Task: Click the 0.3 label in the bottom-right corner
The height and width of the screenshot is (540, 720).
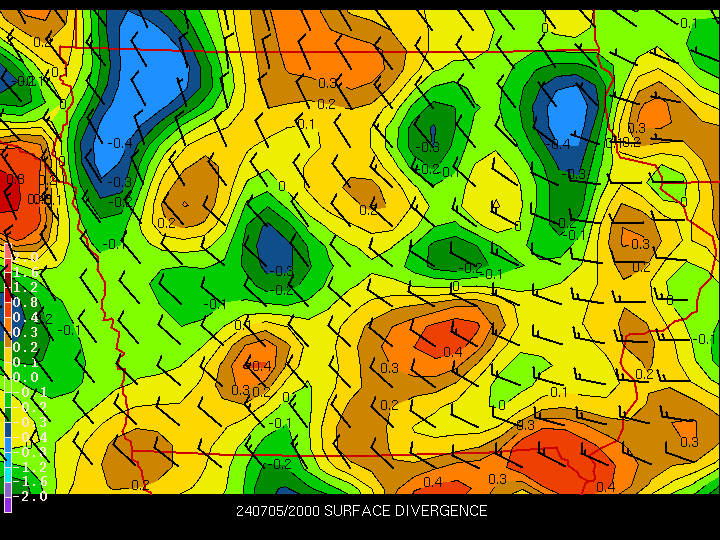Action: pos(688,442)
